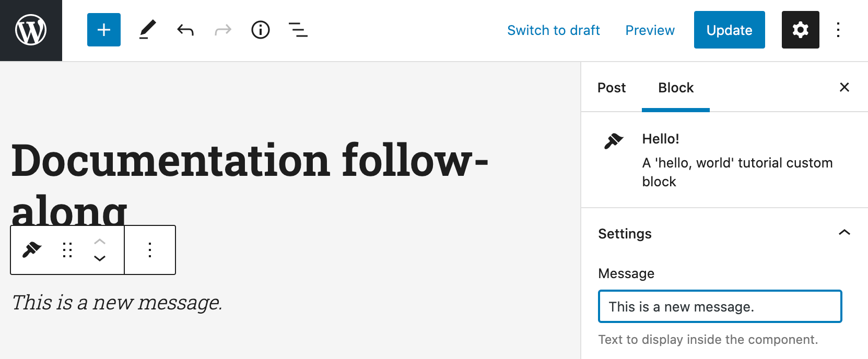Switch to the Block tab

(676, 88)
